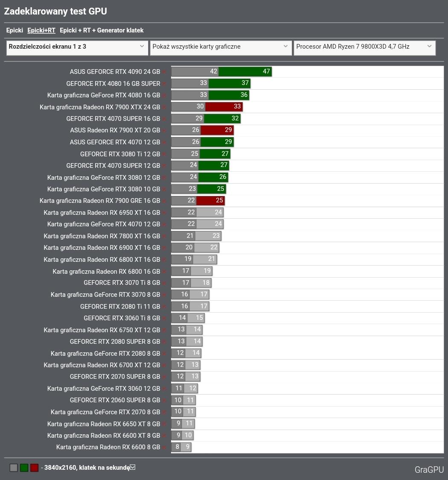Image resolution: width=448 pixels, height=480 pixels.
Task: Open the Procesor AMD Ryzen 7 9800X3D dropdown
Action: point(364,48)
